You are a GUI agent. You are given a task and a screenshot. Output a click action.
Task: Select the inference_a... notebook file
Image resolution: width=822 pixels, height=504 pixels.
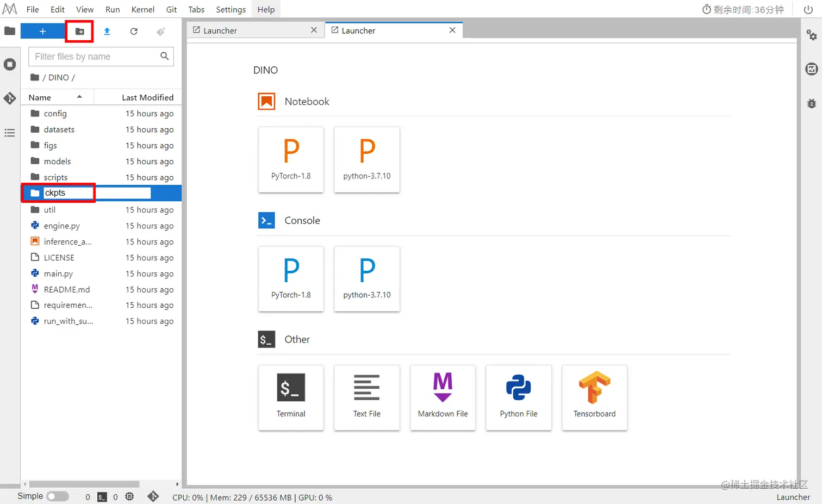pos(101,242)
